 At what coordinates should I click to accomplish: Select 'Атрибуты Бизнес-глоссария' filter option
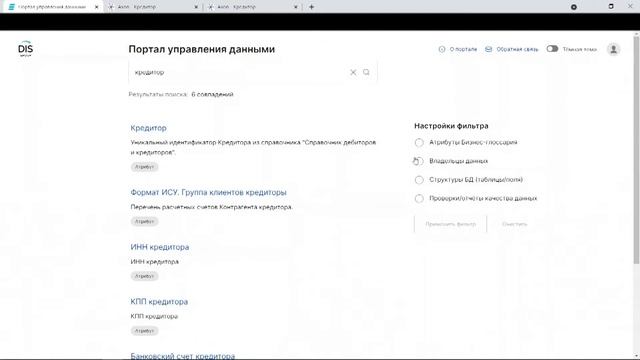pos(419,142)
